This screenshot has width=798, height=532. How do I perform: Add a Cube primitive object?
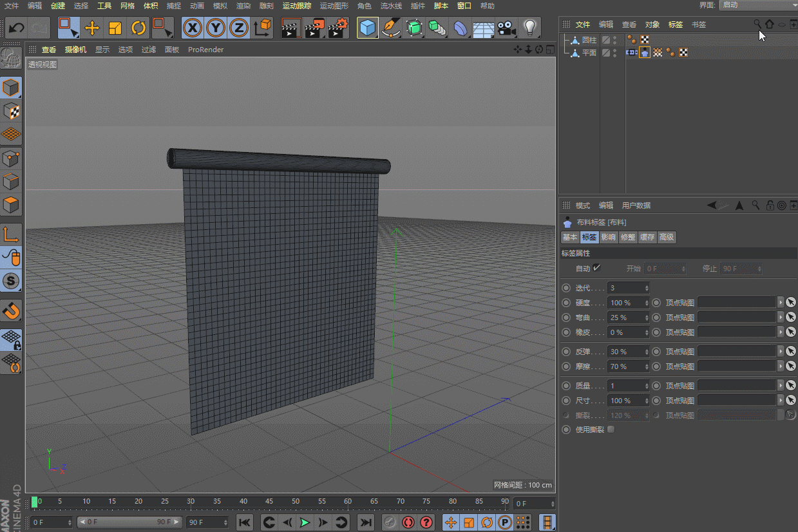(367, 28)
